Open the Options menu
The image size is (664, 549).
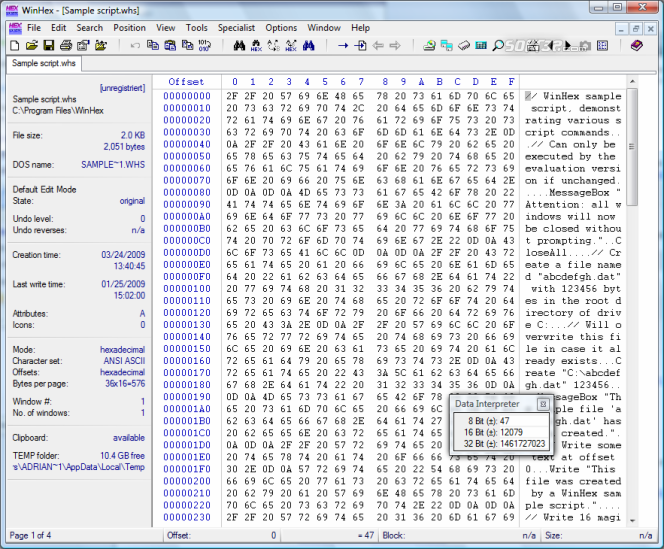pyautogui.click(x=281, y=28)
